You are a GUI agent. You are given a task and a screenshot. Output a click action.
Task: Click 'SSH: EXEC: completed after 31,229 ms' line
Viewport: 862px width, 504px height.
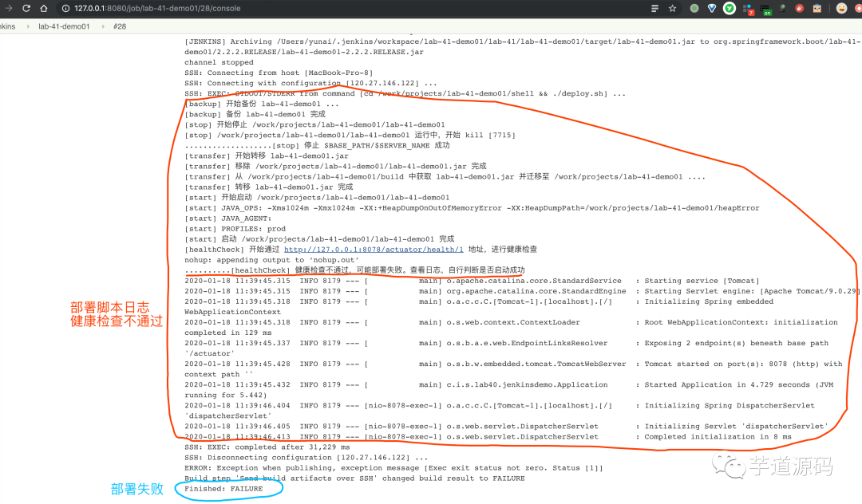coord(267,447)
